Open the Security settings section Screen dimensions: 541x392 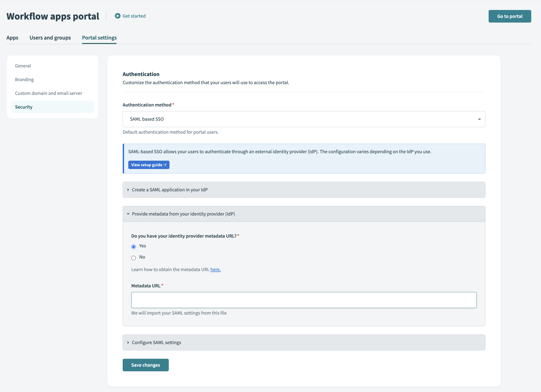click(24, 107)
